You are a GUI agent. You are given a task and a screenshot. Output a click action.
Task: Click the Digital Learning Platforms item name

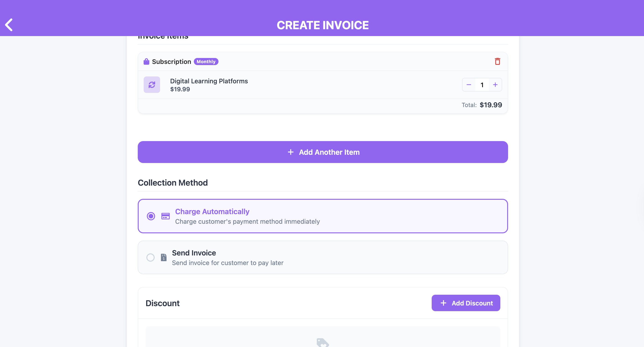[x=209, y=81]
